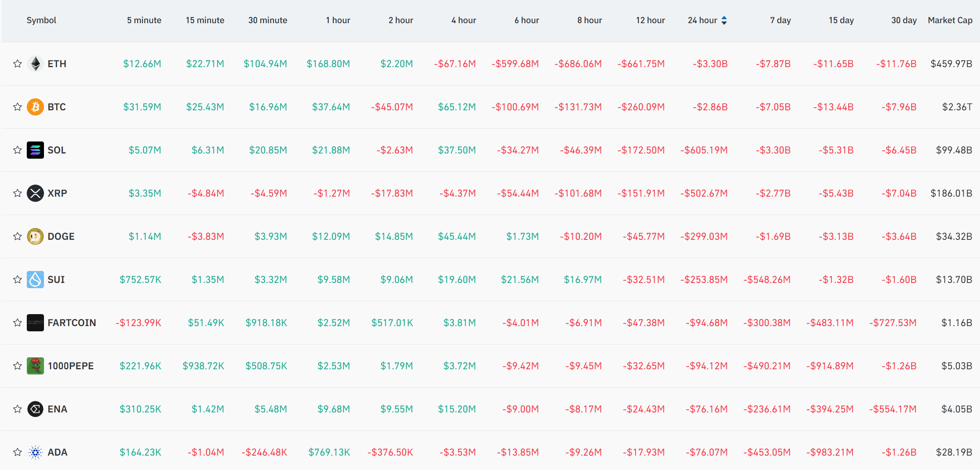
Task: Sort by the 15 day column
Action: pyautogui.click(x=841, y=20)
